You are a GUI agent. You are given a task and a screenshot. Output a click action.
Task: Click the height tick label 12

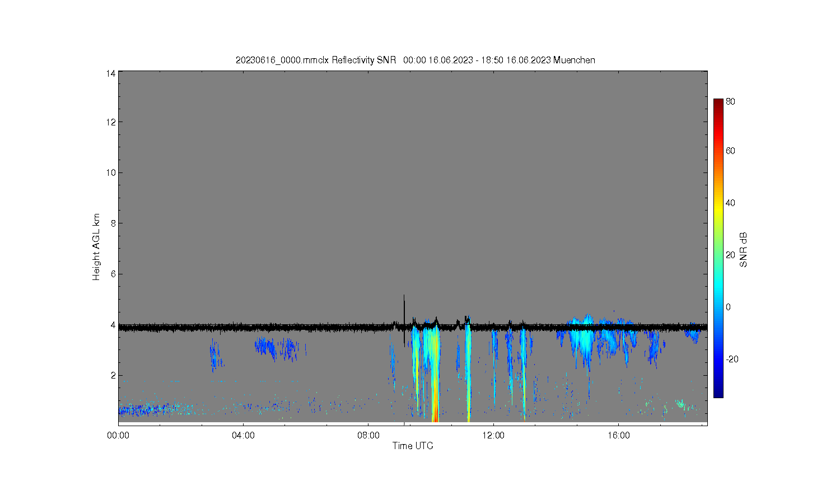tap(111, 122)
